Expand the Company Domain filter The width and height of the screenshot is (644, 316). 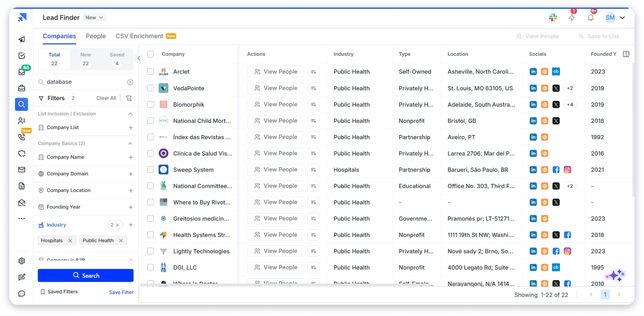(x=131, y=174)
